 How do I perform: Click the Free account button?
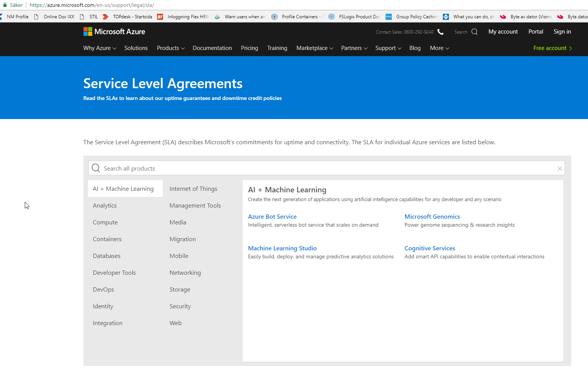tap(552, 48)
